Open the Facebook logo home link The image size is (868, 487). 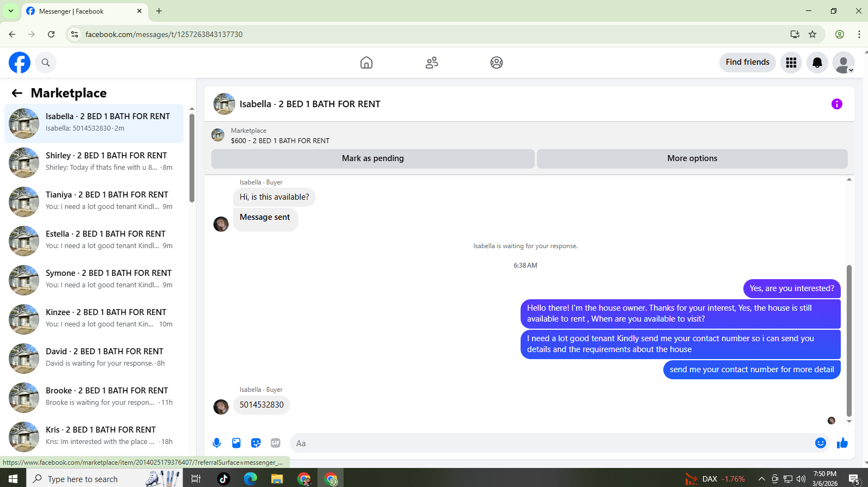tap(20, 63)
